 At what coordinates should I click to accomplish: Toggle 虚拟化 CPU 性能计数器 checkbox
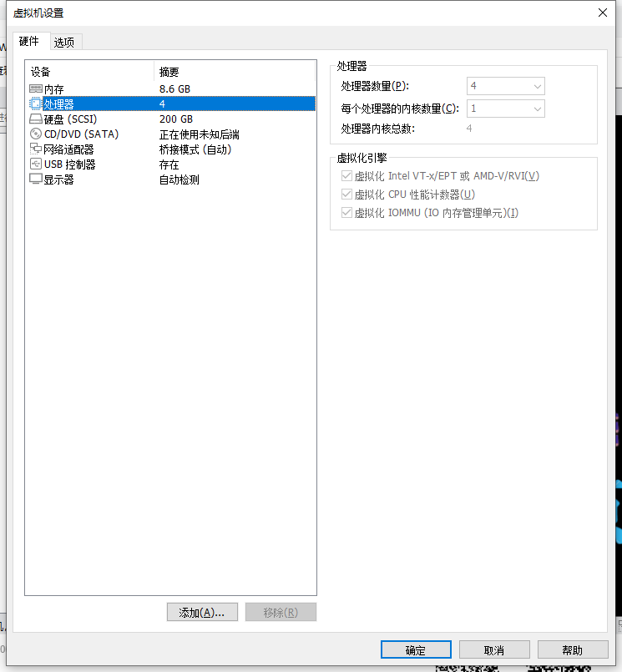[x=346, y=195]
